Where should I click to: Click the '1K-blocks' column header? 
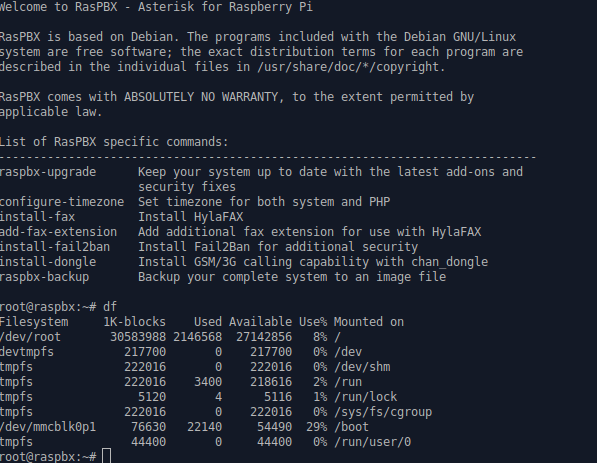[135, 322]
